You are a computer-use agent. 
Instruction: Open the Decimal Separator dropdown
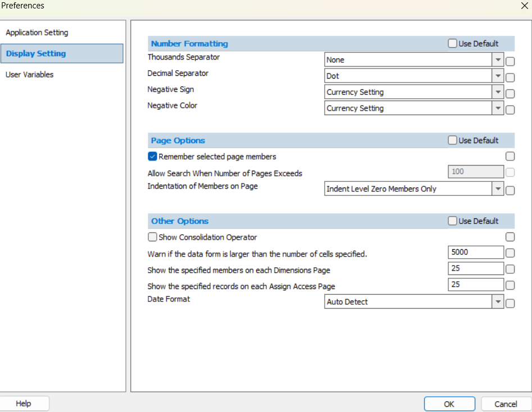[x=498, y=76]
